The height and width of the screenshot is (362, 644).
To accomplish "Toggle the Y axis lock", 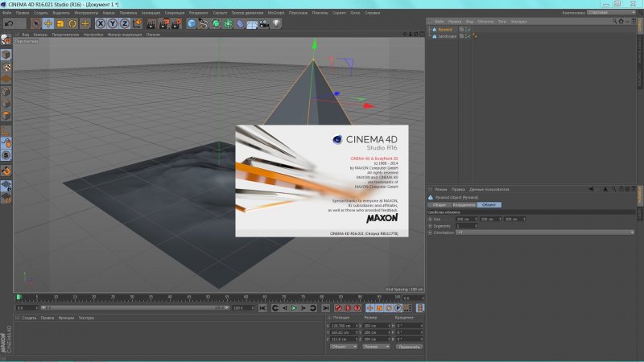I will pyautogui.click(x=113, y=24).
